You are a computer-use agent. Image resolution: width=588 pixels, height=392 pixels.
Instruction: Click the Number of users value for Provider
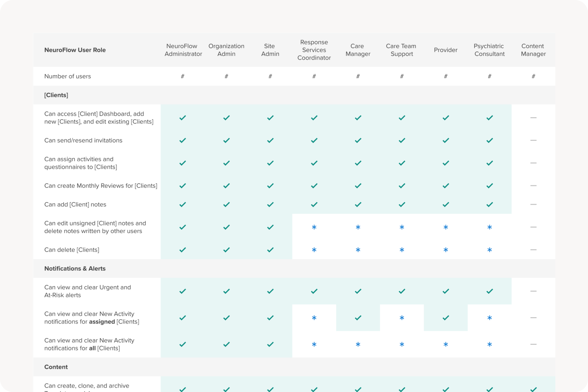click(446, 76)
